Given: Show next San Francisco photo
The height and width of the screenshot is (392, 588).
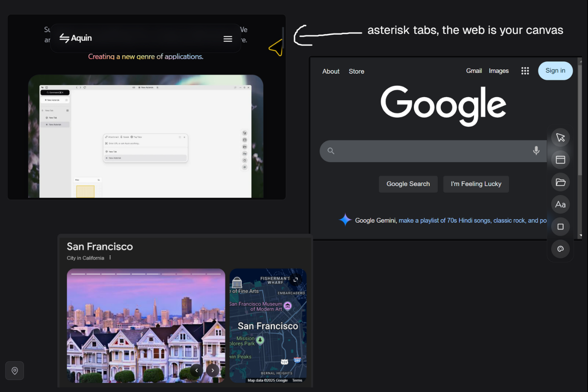Looking at the screenshot, I should coord(213,370).
